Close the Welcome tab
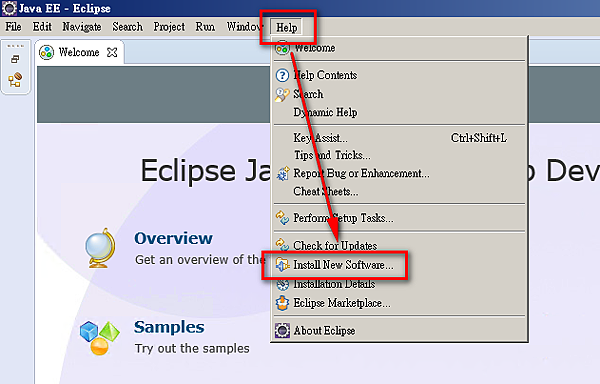600x384 pixels. [112, 52]
